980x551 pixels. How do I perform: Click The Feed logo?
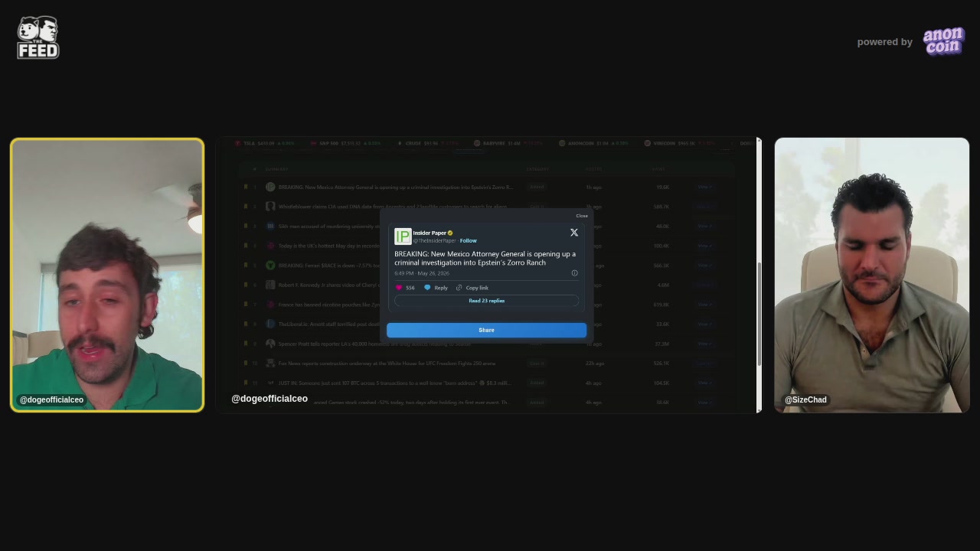click(38, 37)
